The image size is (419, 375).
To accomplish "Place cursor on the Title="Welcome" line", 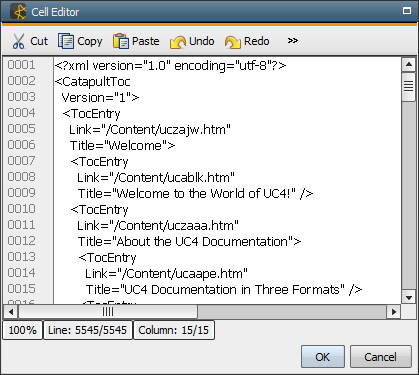I will click(x=122, y=146).
